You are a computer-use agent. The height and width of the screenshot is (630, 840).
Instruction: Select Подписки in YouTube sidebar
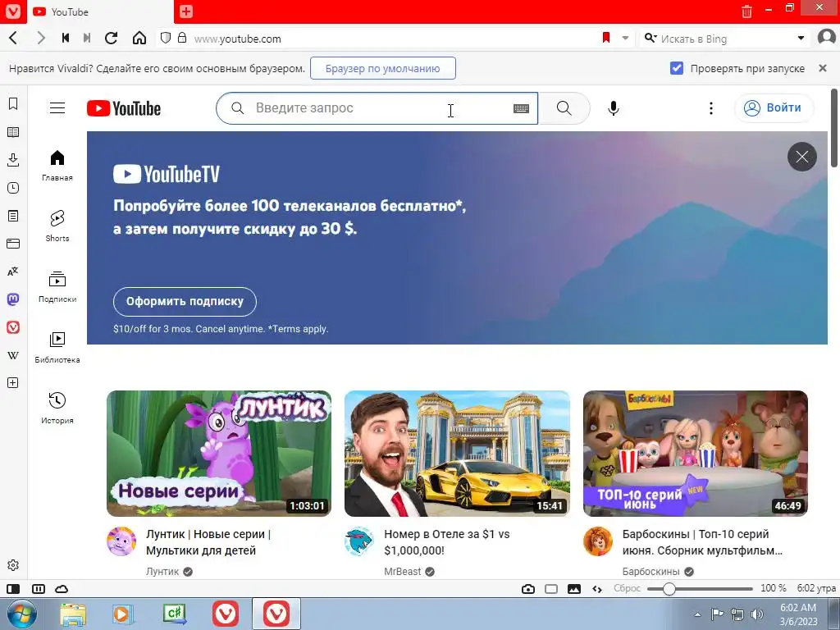[57, 287]
